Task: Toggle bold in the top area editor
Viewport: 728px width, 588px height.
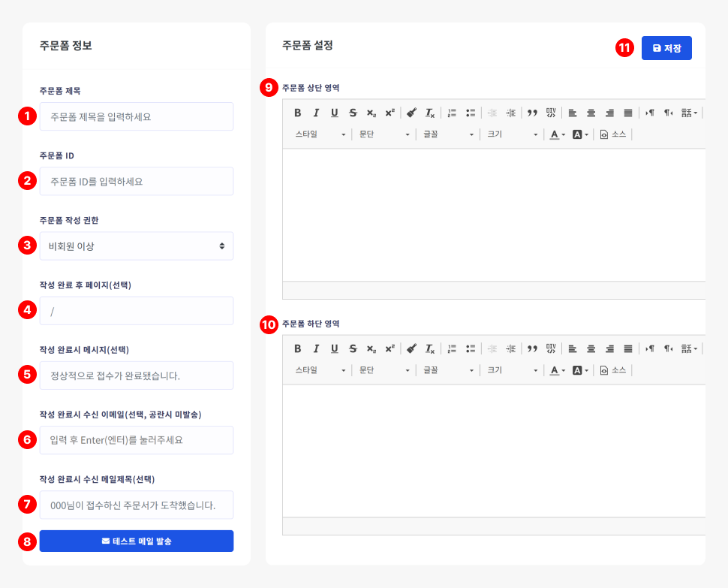Action: tap(298, 113)
